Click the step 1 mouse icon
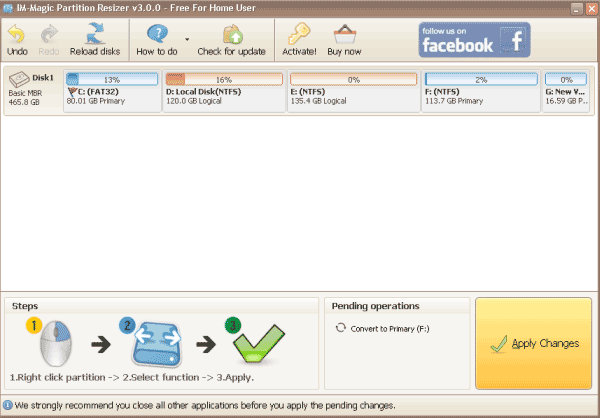The image size is (600, 418). [56, 343]
